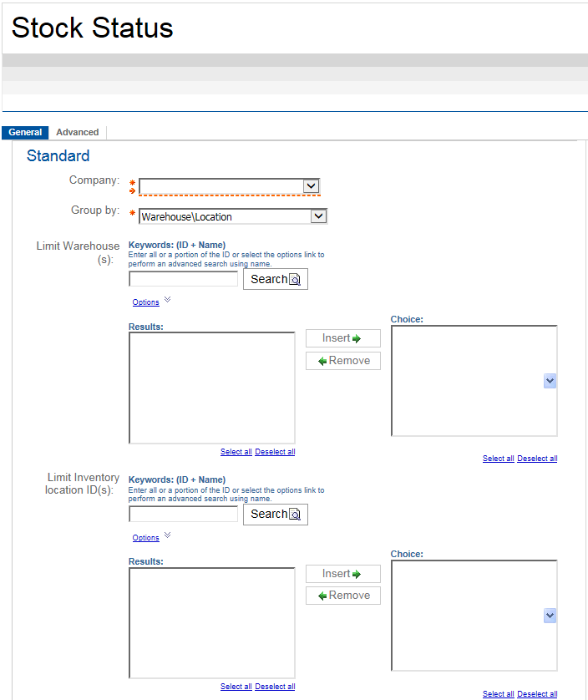This screenshot has height=700, width=588.
Task: Click Select all under Warehouse Choice list
Action: [498, 459]
